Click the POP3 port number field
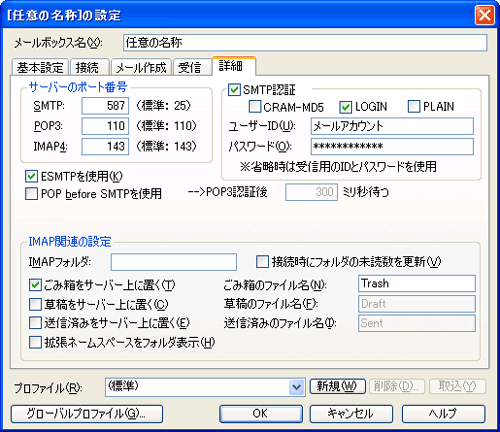The height and width of the screenshot is (432, 500). point(105,126)
